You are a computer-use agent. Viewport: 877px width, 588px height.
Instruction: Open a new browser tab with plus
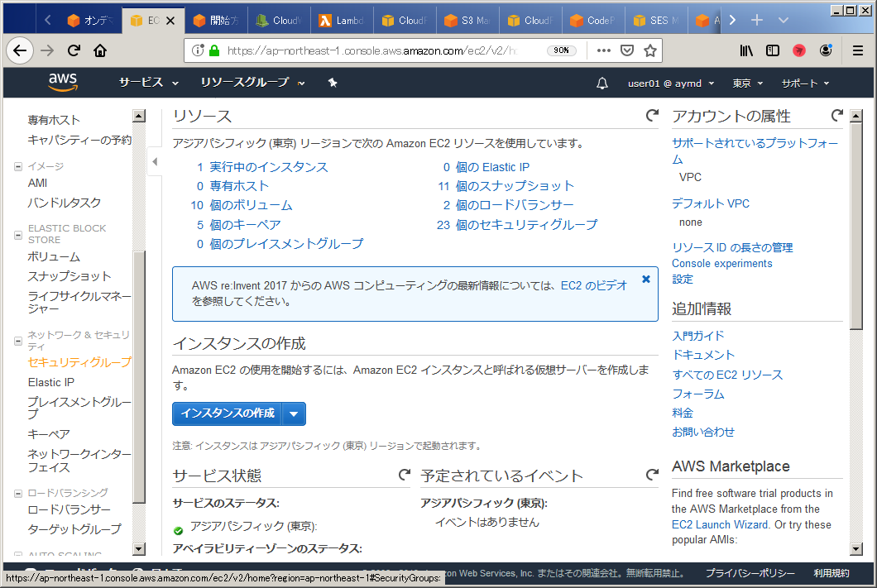(x=756, y=20)
